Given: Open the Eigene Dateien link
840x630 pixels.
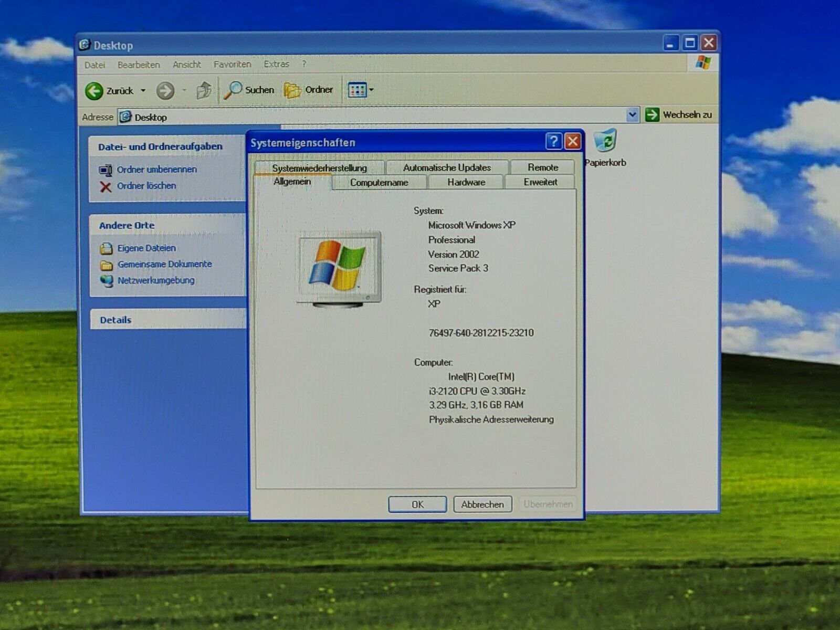Looking at the screenshot, I should (146, 248).
